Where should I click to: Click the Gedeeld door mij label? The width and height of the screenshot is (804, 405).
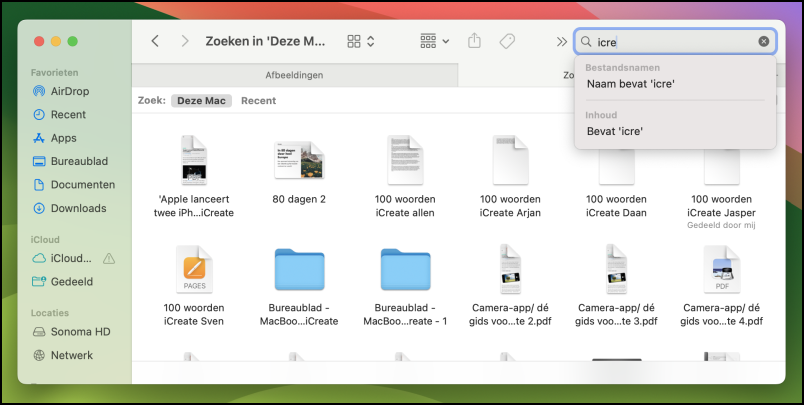721,225
